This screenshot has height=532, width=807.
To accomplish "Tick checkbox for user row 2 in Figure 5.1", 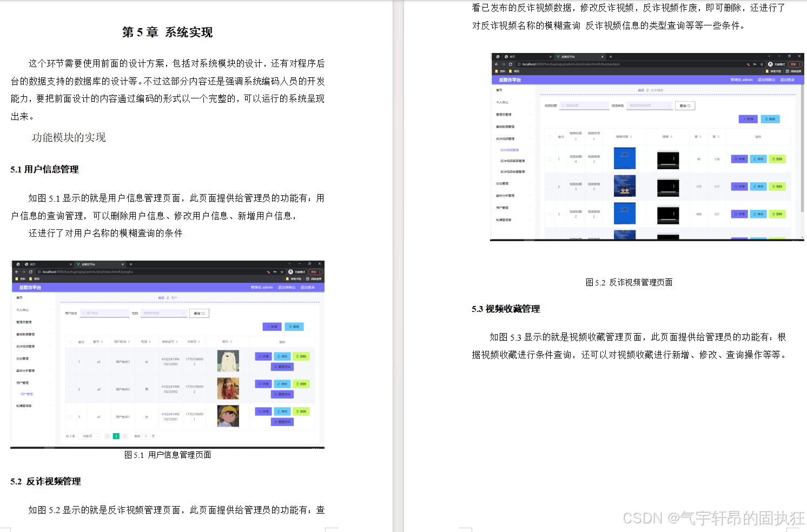I will tap(70, 389).
